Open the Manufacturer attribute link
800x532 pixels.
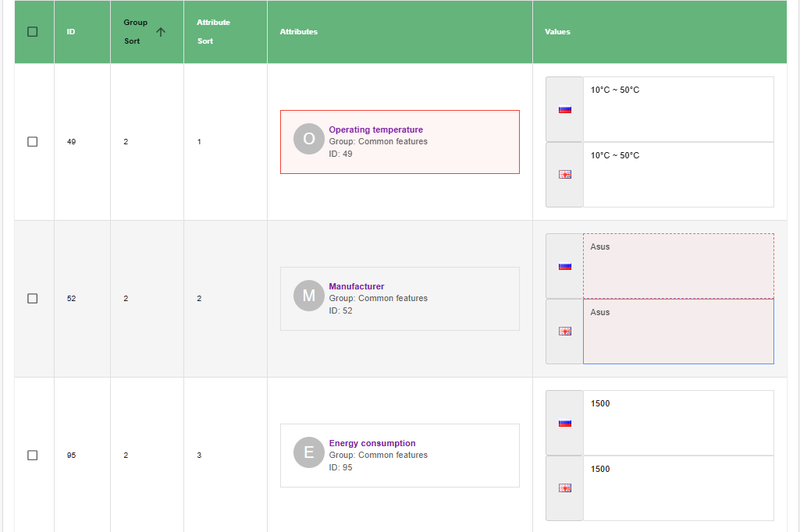(357, 286)
